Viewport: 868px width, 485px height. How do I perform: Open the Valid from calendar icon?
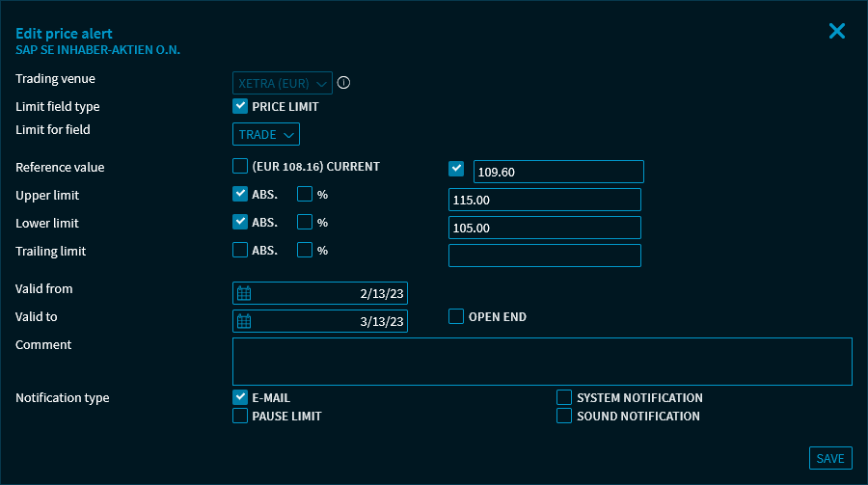tap(244, 293)
